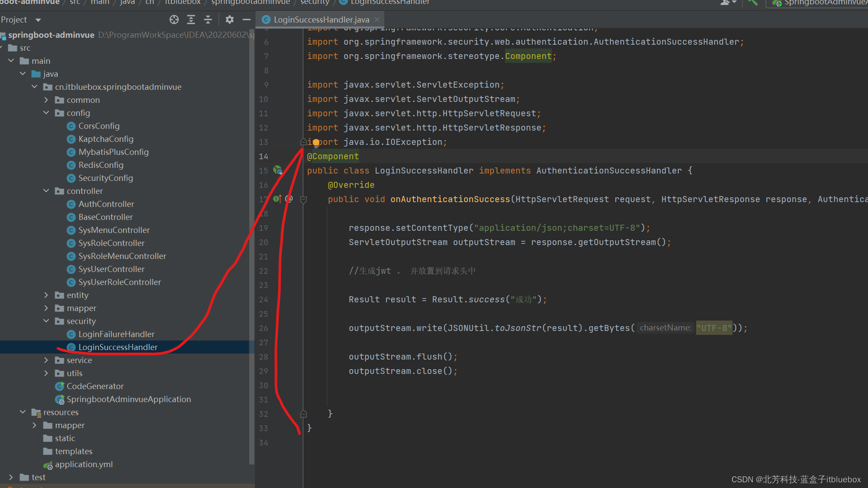The width and height of the screenshot is (868, 488).
Task: Click the Select Opened File locate icon
Action: pyautogui.click(x=174, y=20)
